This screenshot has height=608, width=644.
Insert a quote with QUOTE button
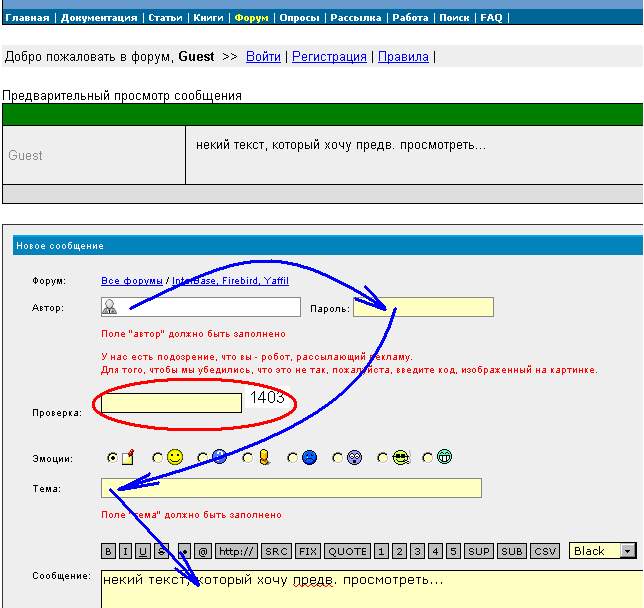347,551
